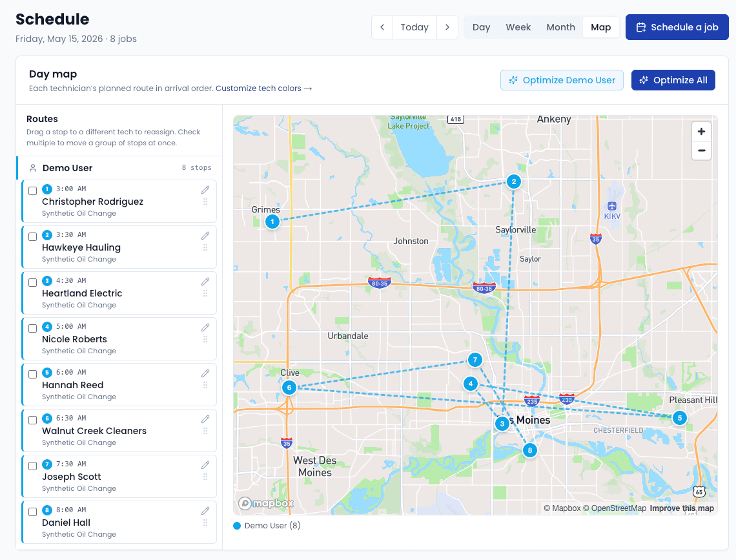The height and width of the screenshot is (560, 736).
Task: Go to the previous day arrow
Action: pos(382,27)
